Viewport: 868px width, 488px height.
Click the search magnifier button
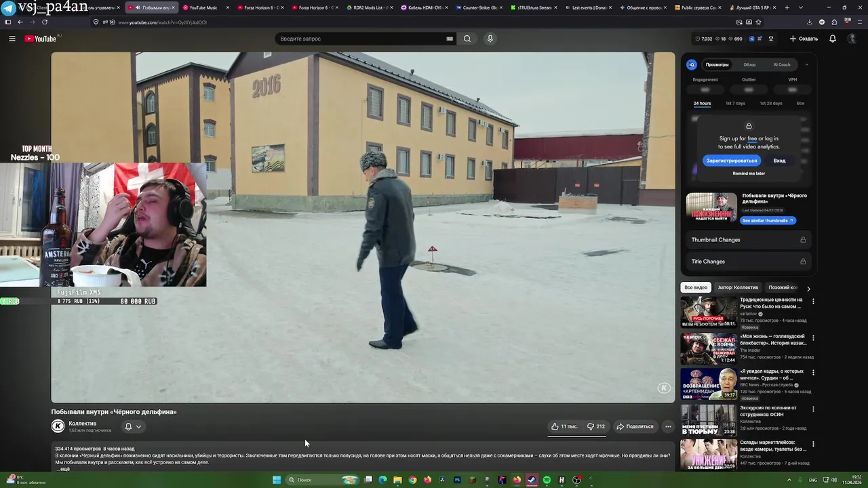coord(467,39)
